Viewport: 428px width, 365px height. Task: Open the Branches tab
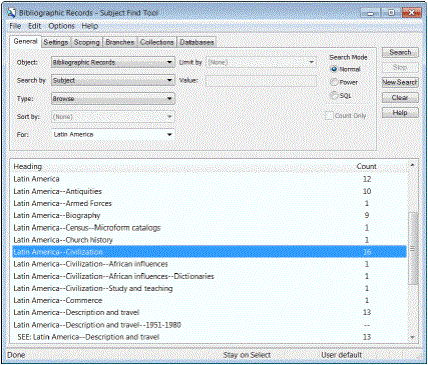click(x=120, y=42)
